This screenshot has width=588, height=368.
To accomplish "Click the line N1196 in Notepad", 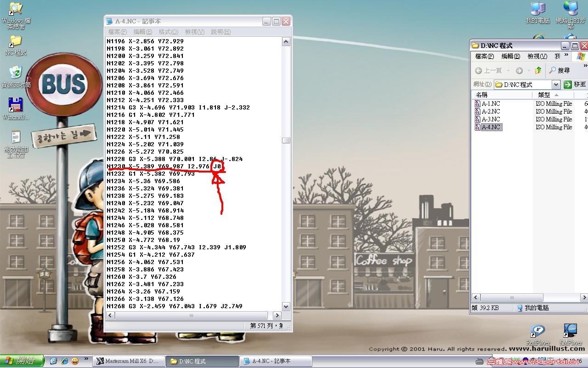I will point(145,41).
